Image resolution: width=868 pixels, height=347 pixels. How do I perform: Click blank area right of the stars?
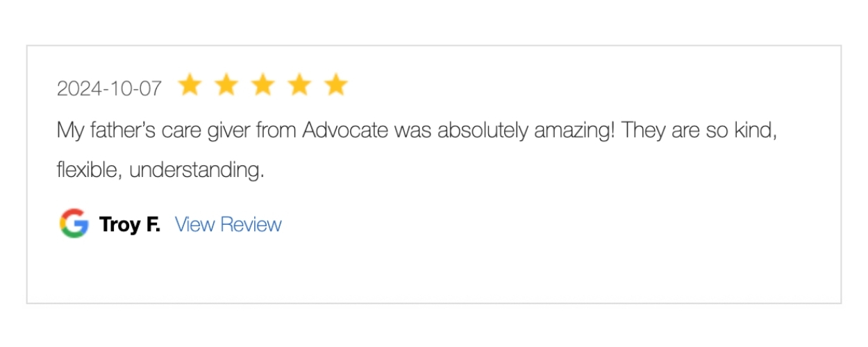(x=590, y=85)
